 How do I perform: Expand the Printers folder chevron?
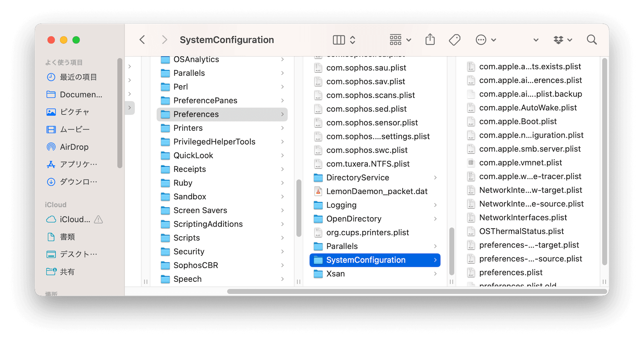282,128
